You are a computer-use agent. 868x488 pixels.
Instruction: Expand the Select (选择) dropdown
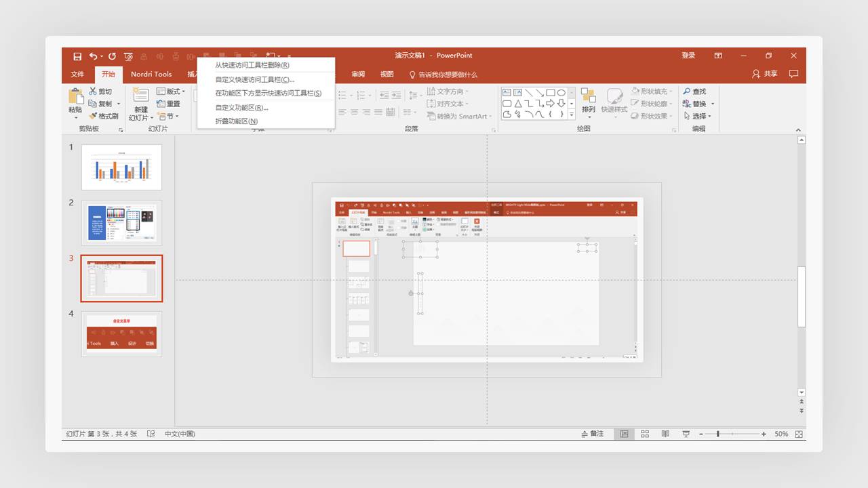click(x=698, y=116)
